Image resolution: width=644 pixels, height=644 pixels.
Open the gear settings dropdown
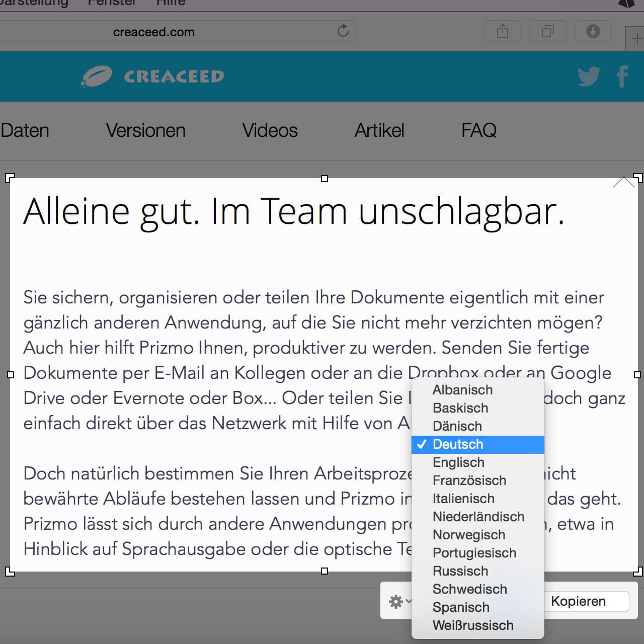coord(399,601)
